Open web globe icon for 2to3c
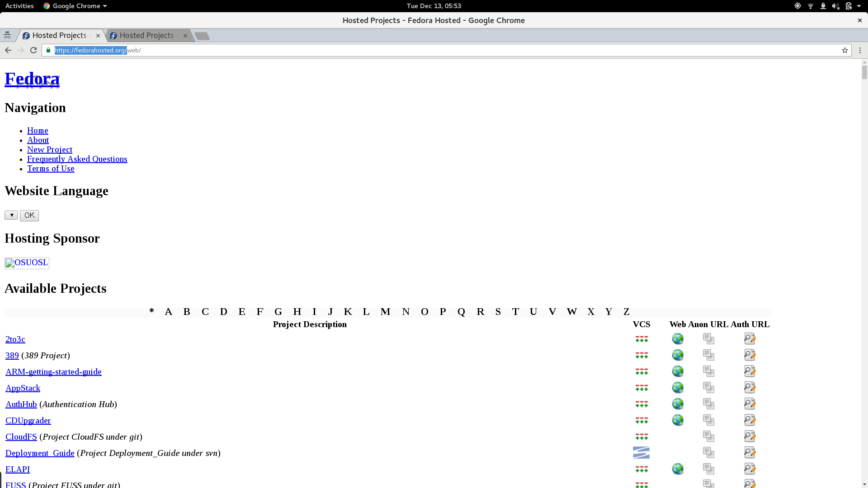 click(678, 339)
